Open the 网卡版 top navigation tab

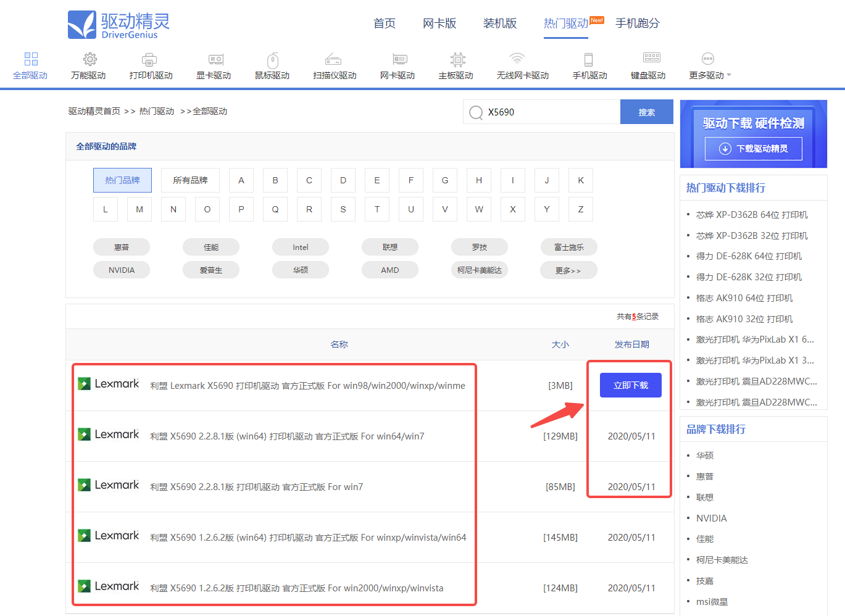[439, 23]
